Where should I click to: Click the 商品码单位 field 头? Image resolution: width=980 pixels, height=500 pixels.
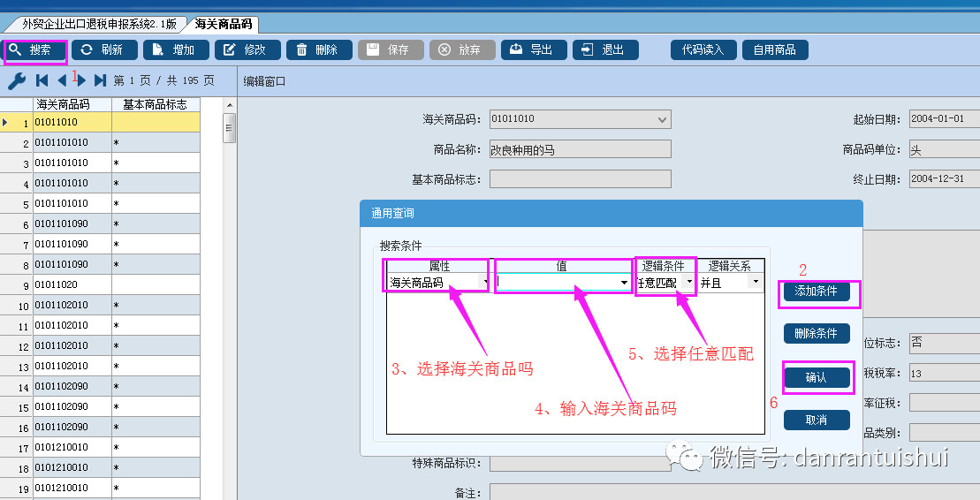pyautogui.click(x=945, y=149)
